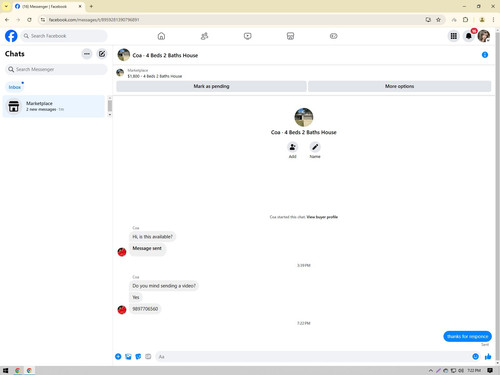Image resolution: width=500 pixels, height=375 pixels.
Task: Click the '9897706560' message bubble
Action: pos(145,309)
